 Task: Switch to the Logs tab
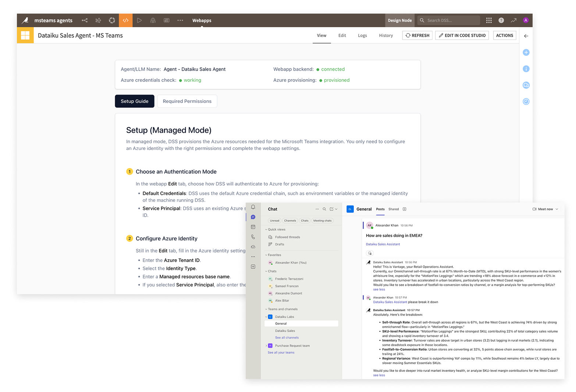(x=362, y=36)
